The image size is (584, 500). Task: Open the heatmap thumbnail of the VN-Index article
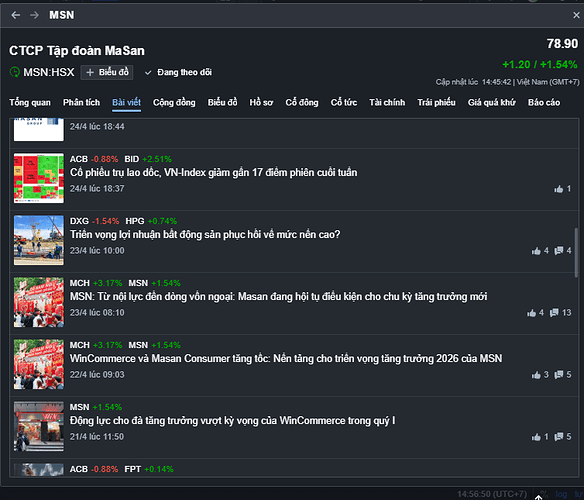click(x=39, y=178)
